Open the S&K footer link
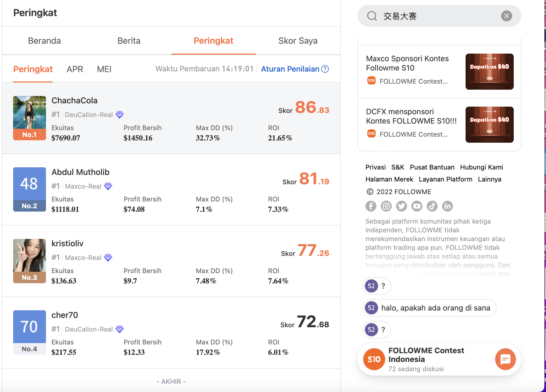The height and width of the screenshot is (392, 546). (397, 167)
